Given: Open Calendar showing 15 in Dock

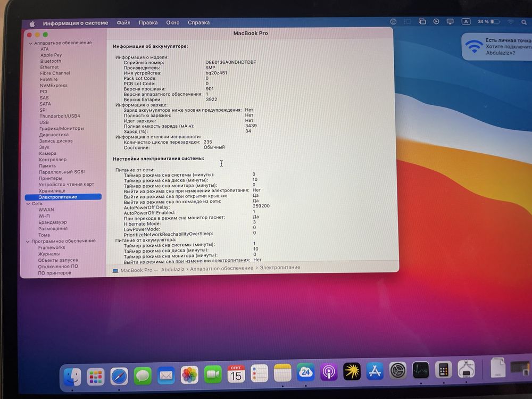Looking at the screenshot, I should 236,374.
